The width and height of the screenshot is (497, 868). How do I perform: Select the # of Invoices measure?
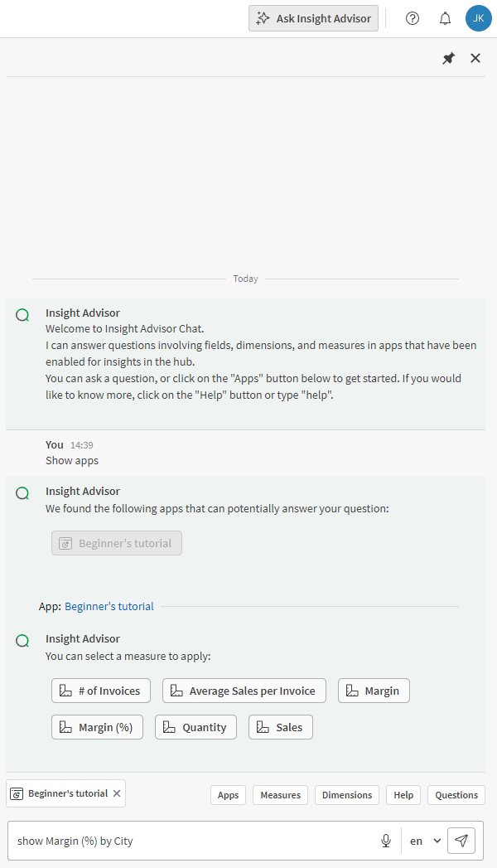[x=100, y=691]
